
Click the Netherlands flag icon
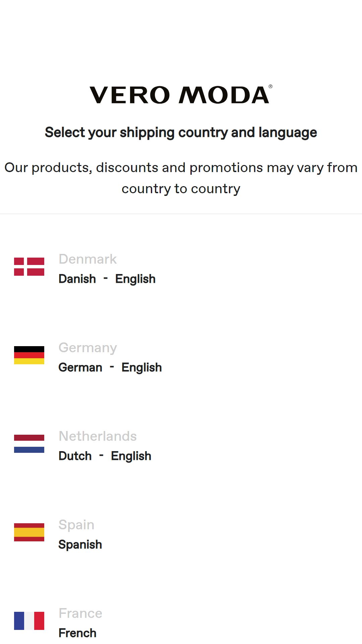29,444
